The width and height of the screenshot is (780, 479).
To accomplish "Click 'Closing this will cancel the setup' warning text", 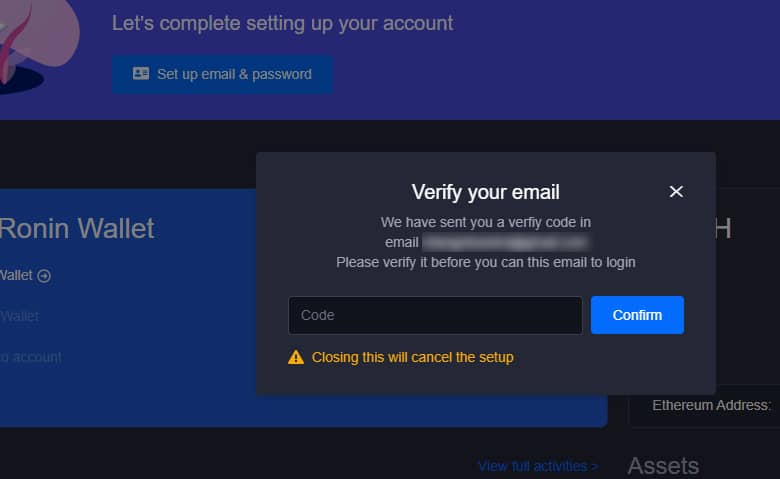I will (x=412, y=357).
